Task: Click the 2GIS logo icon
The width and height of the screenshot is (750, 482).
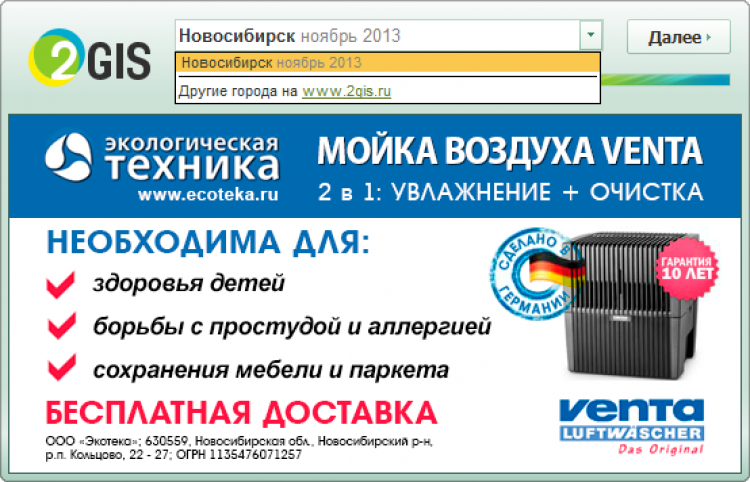Action: click(x=90, y=58)
